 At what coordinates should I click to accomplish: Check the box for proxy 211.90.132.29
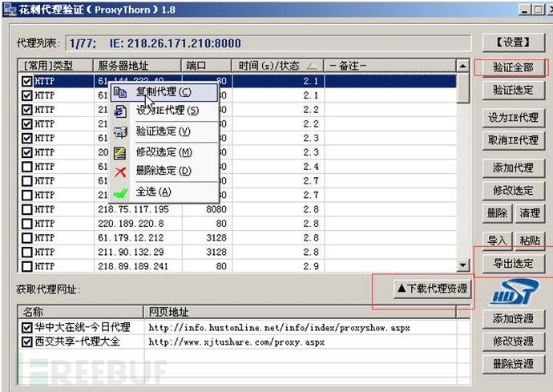click(x=26, y=253)
